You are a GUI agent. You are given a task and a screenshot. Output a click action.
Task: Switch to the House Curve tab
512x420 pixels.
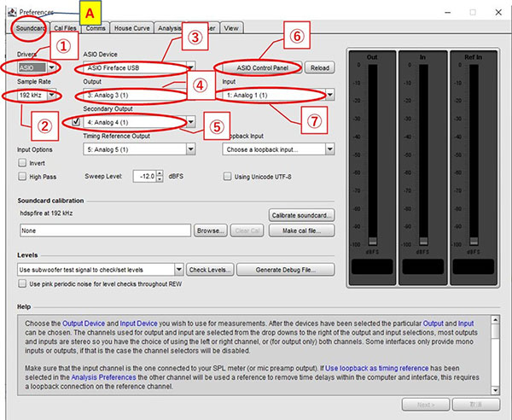(x=132, y=28)
